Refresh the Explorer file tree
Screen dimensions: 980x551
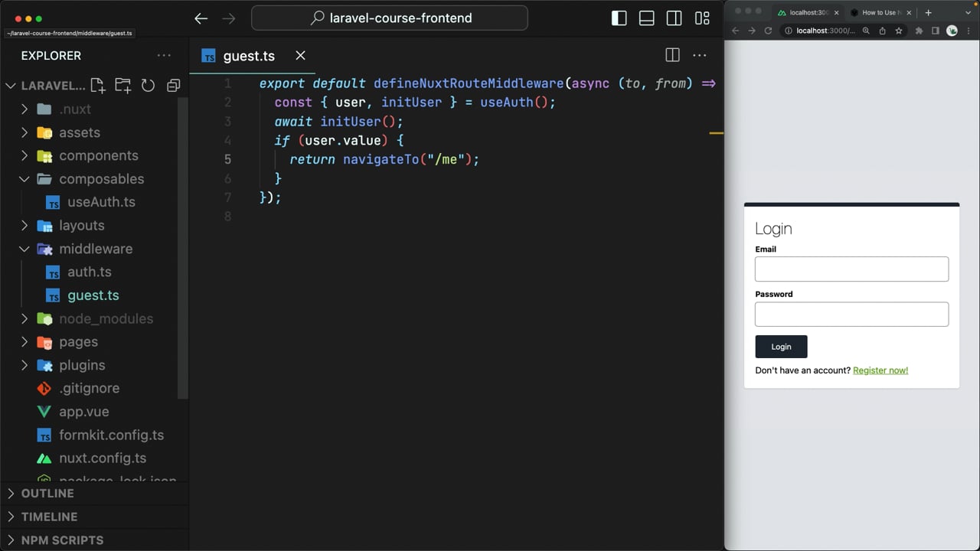pyautogui.click(x=148, y=86)
